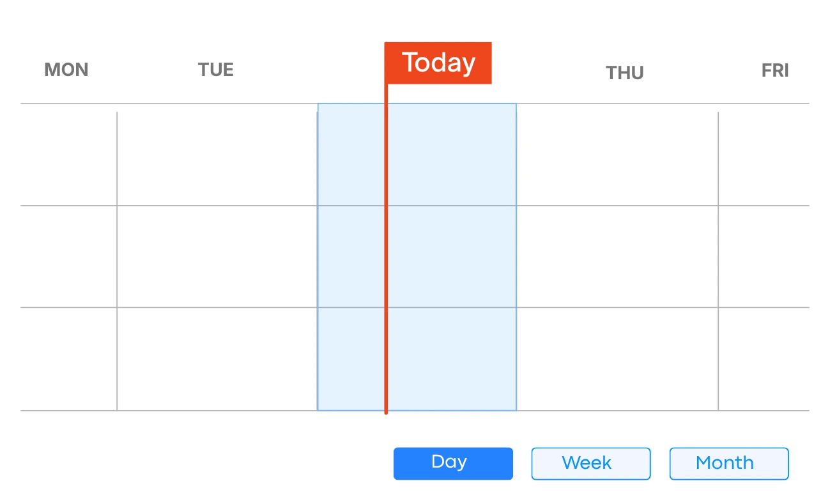Screen dimensions: 814x504
Task: Select the MON column header
Action: coord(66,70)
